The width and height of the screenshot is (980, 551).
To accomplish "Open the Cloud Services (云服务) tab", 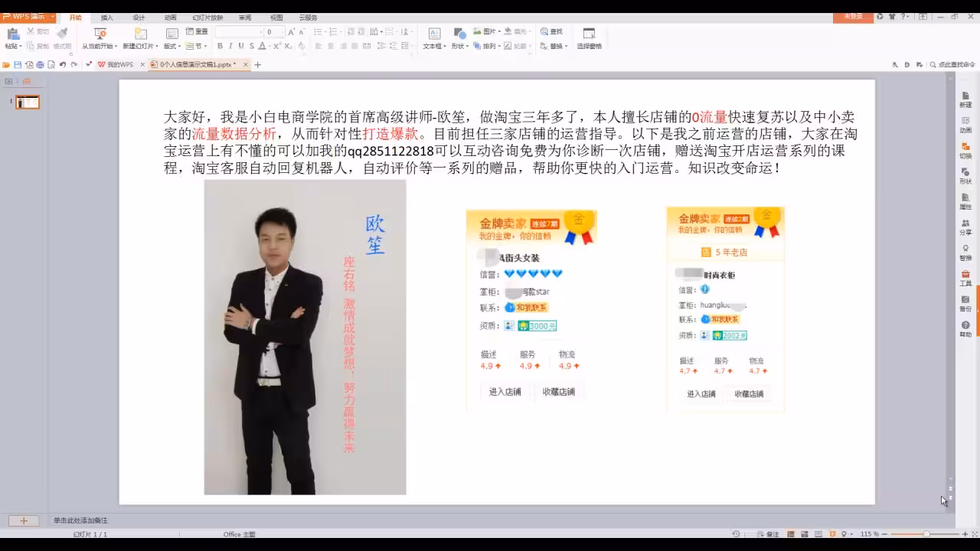I will point(308,17).
